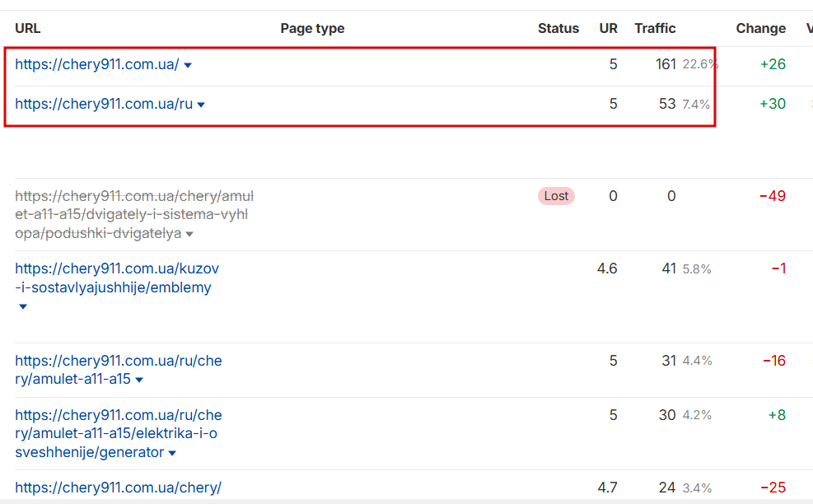The height and width of the screenshot is (504, 813).
Task: Open dropdown arrow next to podushki-dvigatelya URL
Action: coord(189,235)
